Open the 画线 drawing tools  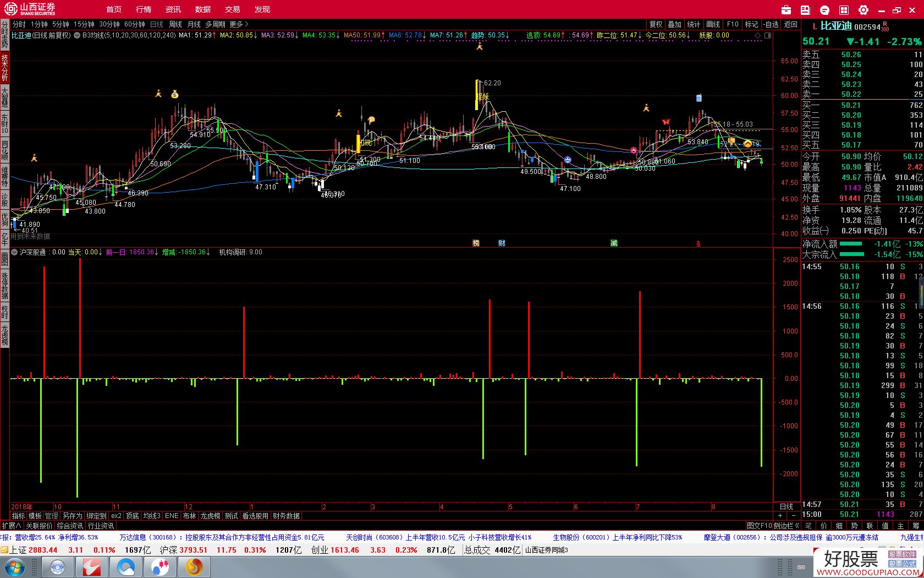tap(713, 24)
